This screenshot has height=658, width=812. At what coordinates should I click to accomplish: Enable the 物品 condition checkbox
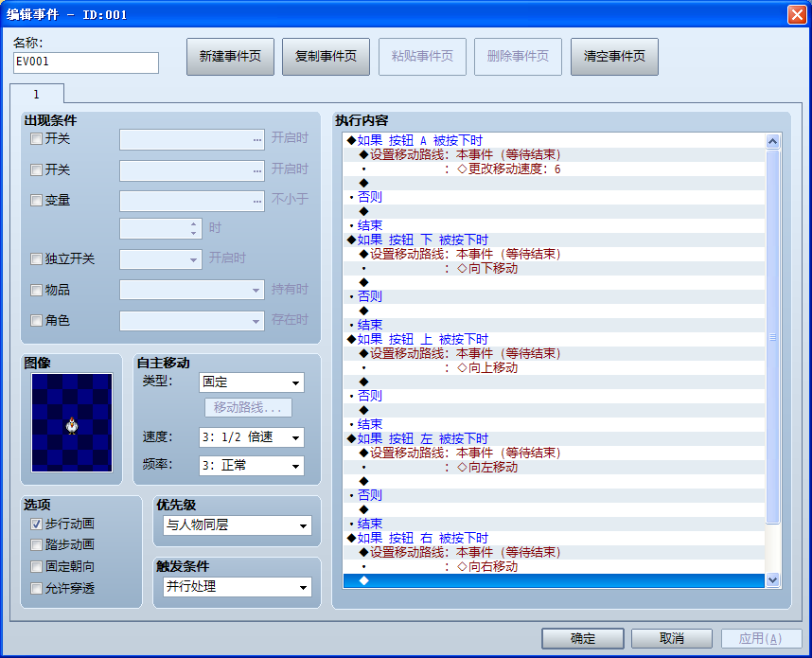[36, 290]
